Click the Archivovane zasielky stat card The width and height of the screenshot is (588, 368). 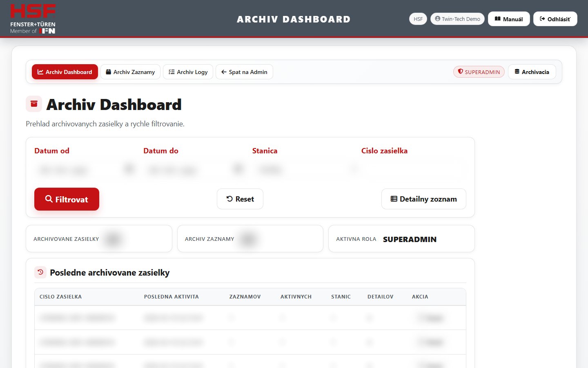(99, 239)
